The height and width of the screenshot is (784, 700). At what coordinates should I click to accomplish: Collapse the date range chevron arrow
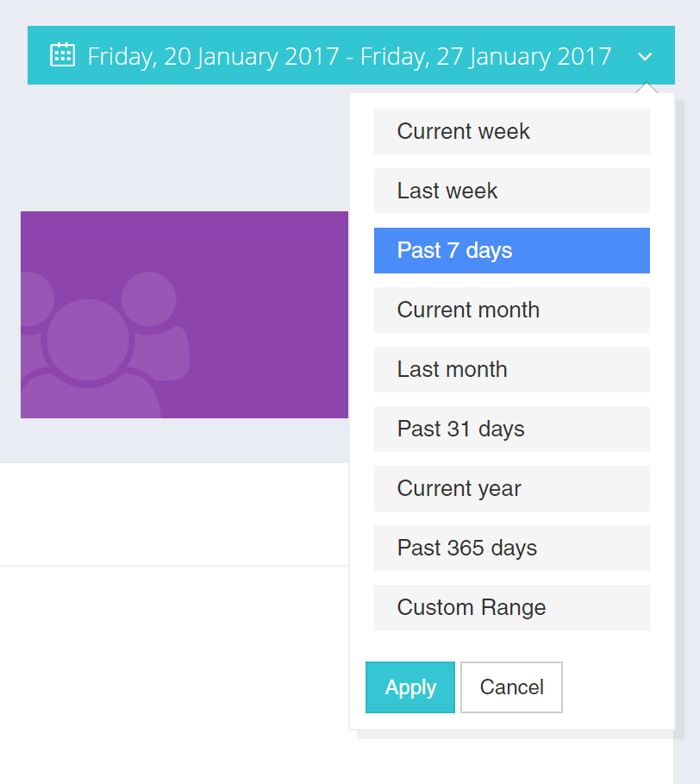point(645,57)
